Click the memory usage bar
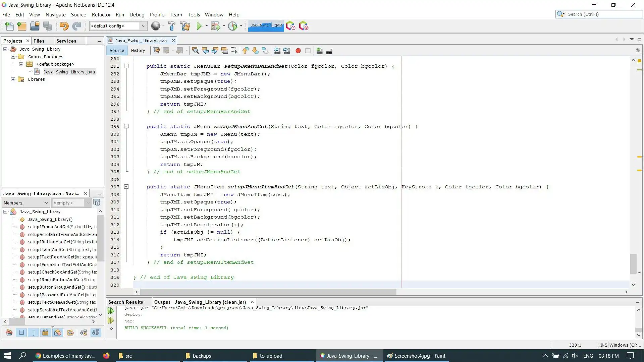Screen dimensions: 644x362 tap(266, 26)
